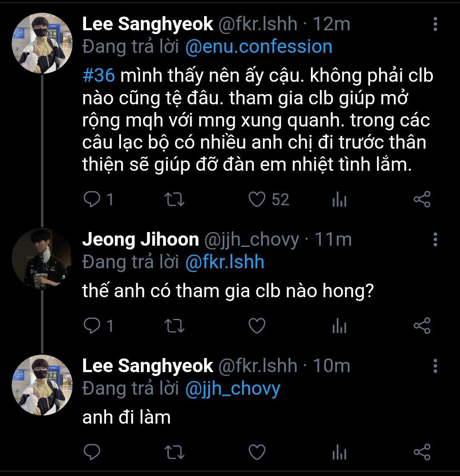Reply to Jeong Jihoon's tweet
Image resolution: width=460 pixels, height=476 pixels.
(x=91, y=326)
